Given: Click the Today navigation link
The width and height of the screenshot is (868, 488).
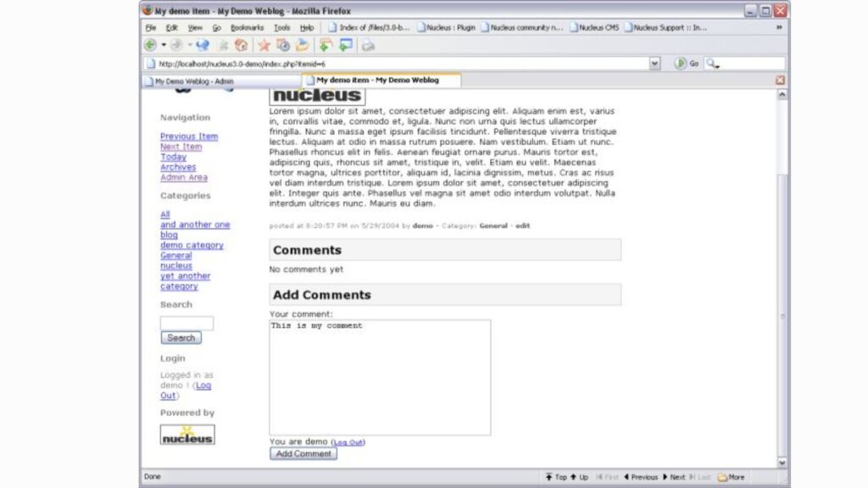Looking at the screenshot, I should click(x=173, y=157).
